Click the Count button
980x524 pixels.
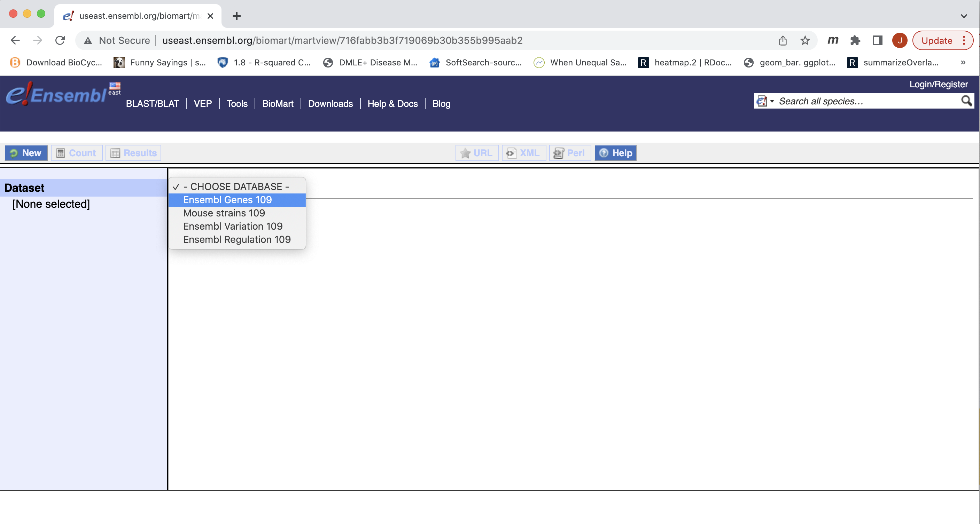(x=77, y=153)
